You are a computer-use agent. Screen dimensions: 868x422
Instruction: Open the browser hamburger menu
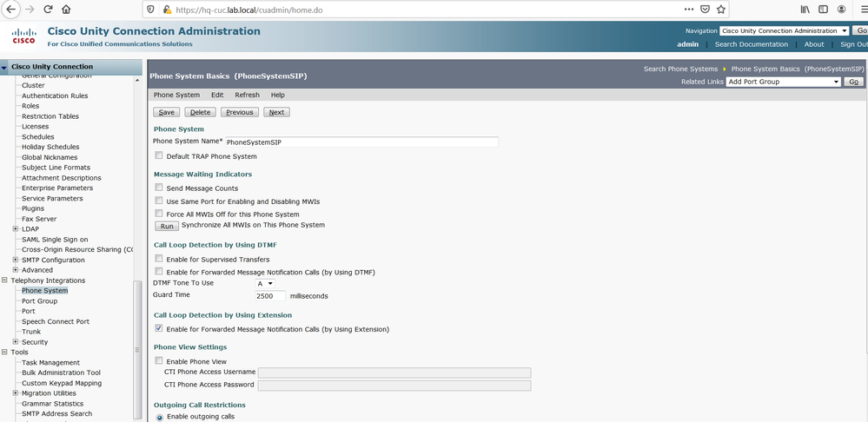click(863, 10)
